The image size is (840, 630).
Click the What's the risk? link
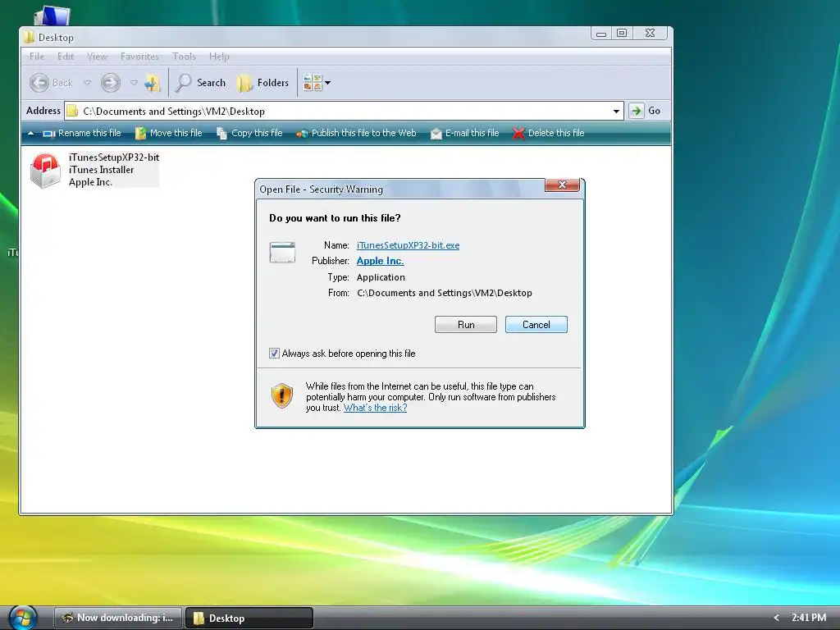point(375,408)
